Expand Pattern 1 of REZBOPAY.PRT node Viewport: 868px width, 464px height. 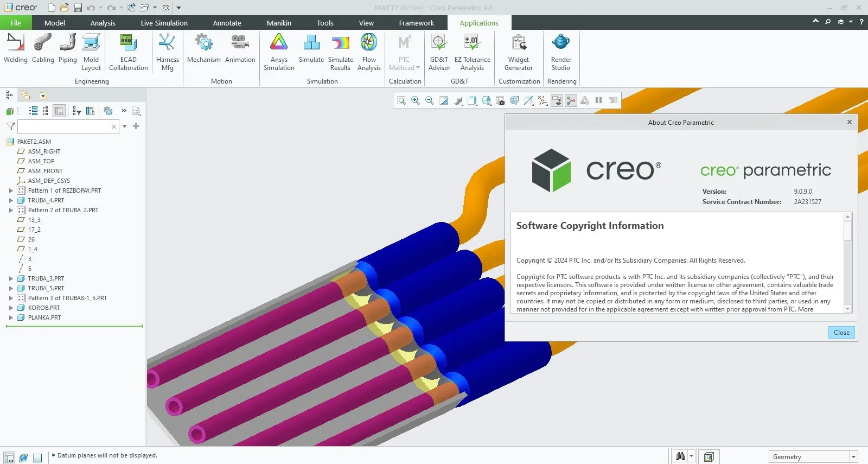coord(11,190)
